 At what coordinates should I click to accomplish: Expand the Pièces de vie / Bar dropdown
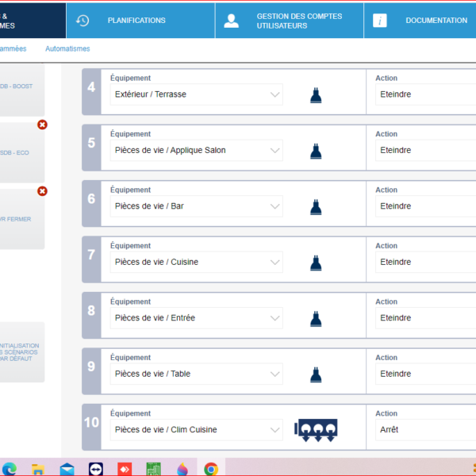coord(196,206)
